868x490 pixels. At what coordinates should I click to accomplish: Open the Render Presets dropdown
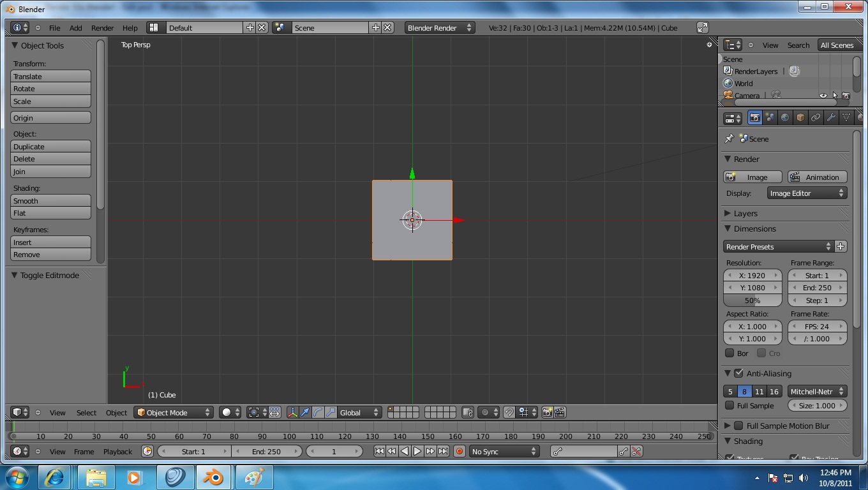(779, 247)
